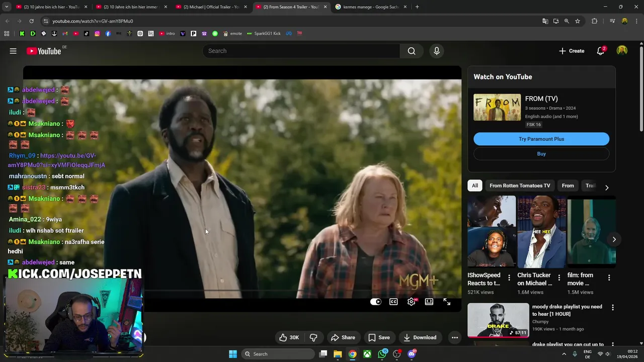The width and height of the screenshot is (644, 362).
Task: Open Chris Tucker on Michael short
Action: [x=541, y=232]
